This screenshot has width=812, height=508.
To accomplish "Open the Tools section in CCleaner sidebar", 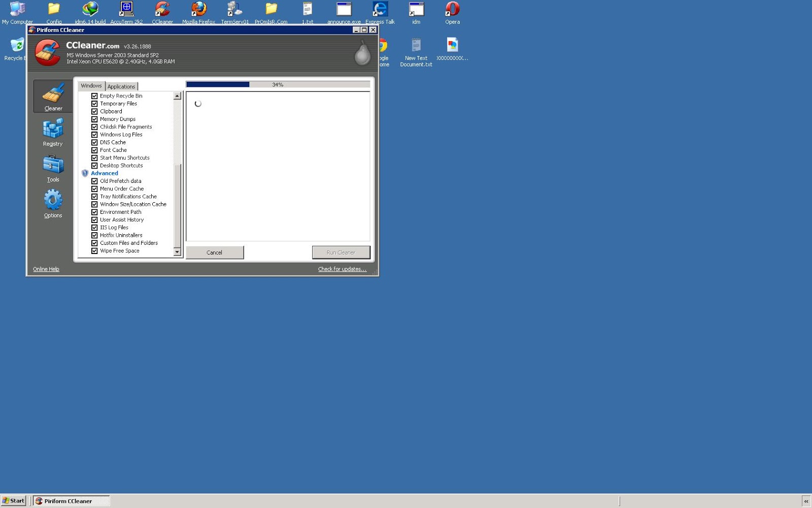I will 53,168.
